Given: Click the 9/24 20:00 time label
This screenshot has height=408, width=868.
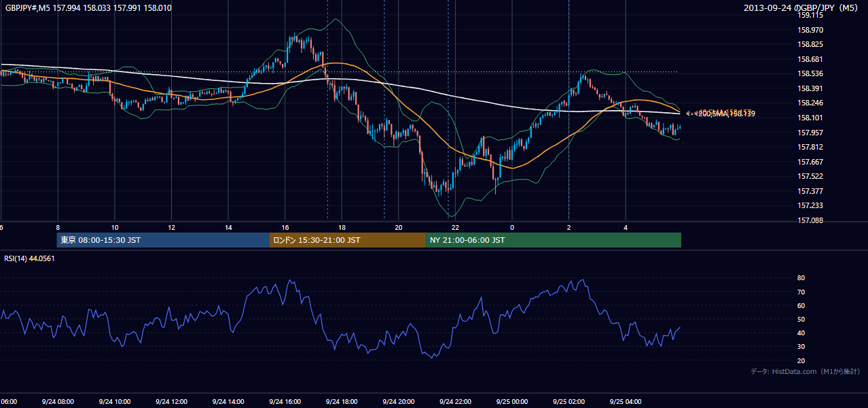Looking at the screenshot, I should point(399,401).
